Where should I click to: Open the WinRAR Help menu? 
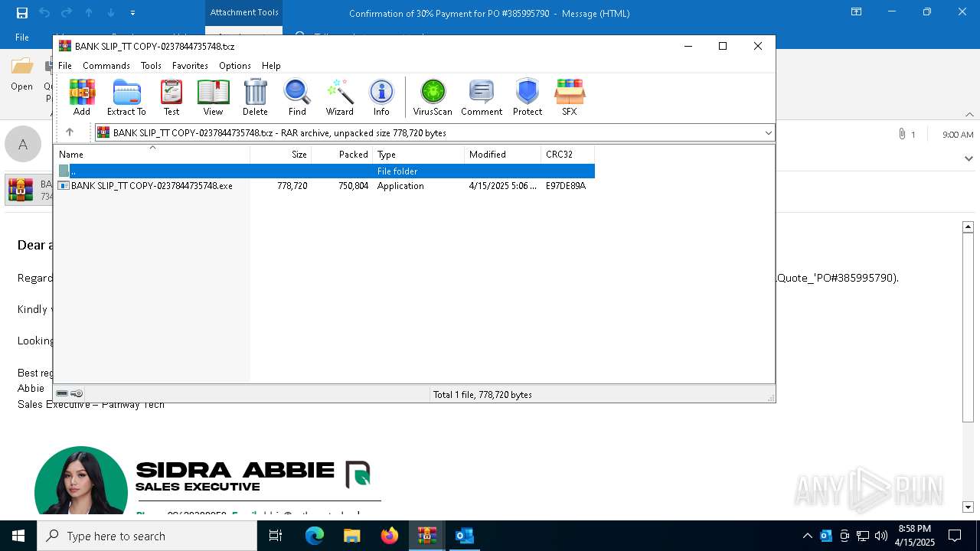tap(271, 66)
